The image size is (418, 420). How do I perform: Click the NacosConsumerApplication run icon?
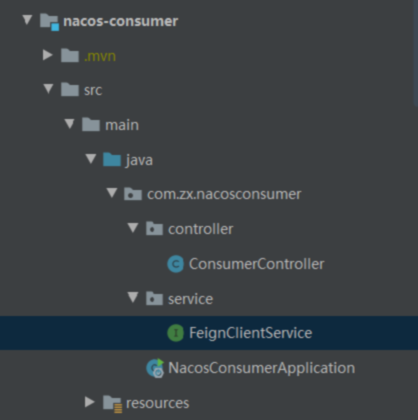[x=155, y=368]
